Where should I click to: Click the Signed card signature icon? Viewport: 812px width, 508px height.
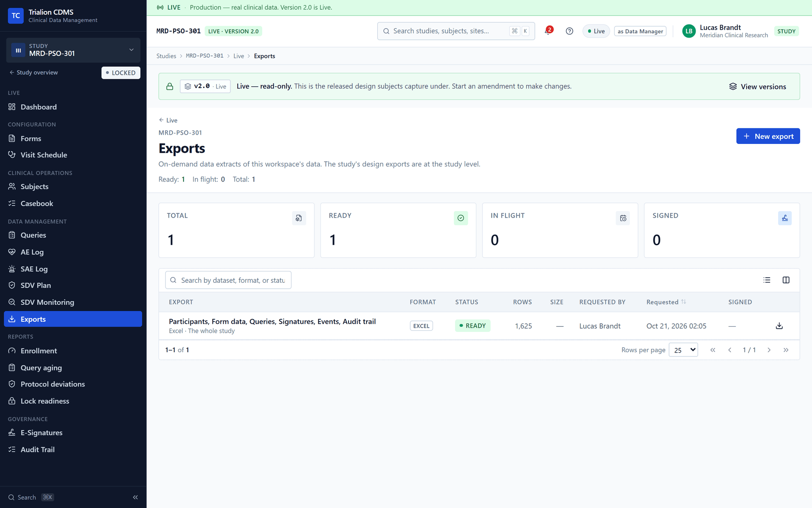[785, 218]
